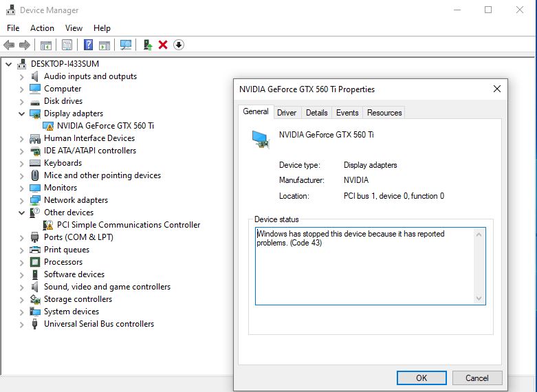The height and width of the screenshot is (392, 537).
Task: Click Human Interface Devices icon
Action: click(x=35, y=138)
